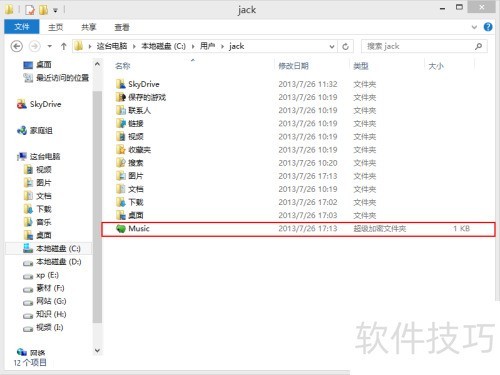Click 用户 in the address path

(207, 46)
